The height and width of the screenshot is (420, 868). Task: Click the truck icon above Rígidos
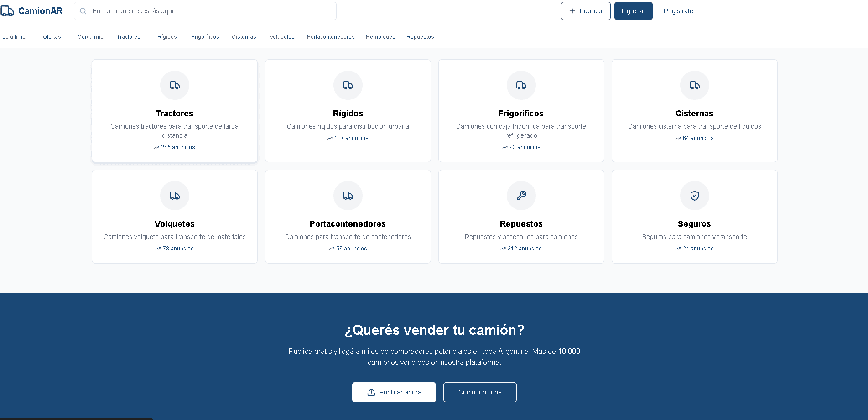(x=348, y=85)
